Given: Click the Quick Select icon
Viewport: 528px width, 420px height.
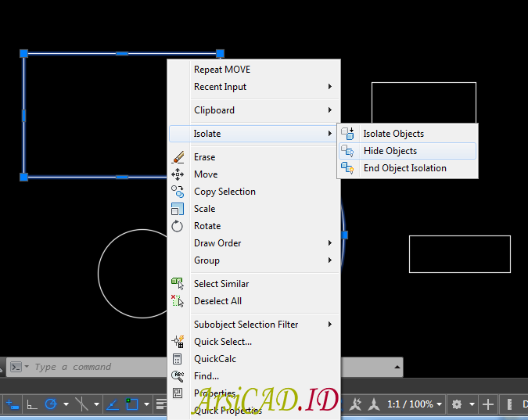Looking at the screenshot, I should click(x=178, y=342).
